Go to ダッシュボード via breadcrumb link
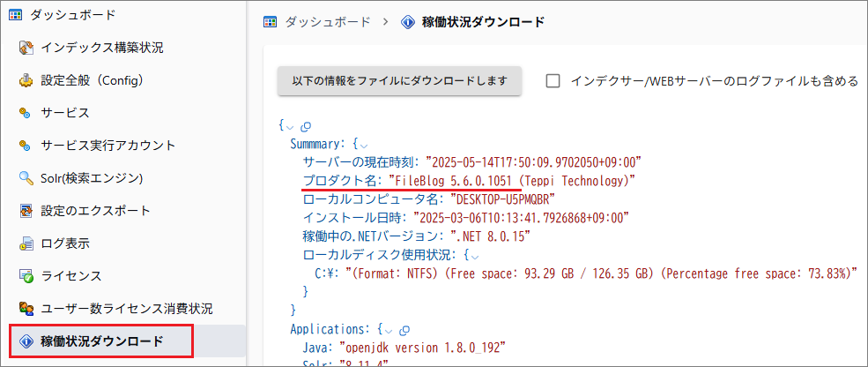Viewport: 868px width, 367px height. 328,21
